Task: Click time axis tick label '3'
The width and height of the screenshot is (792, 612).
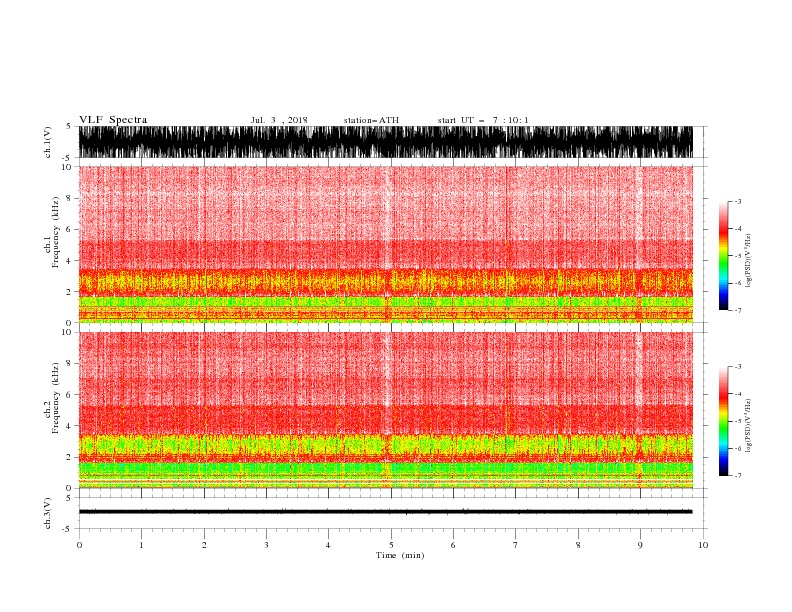Action: pyautogui.click(x=266, y=545)
